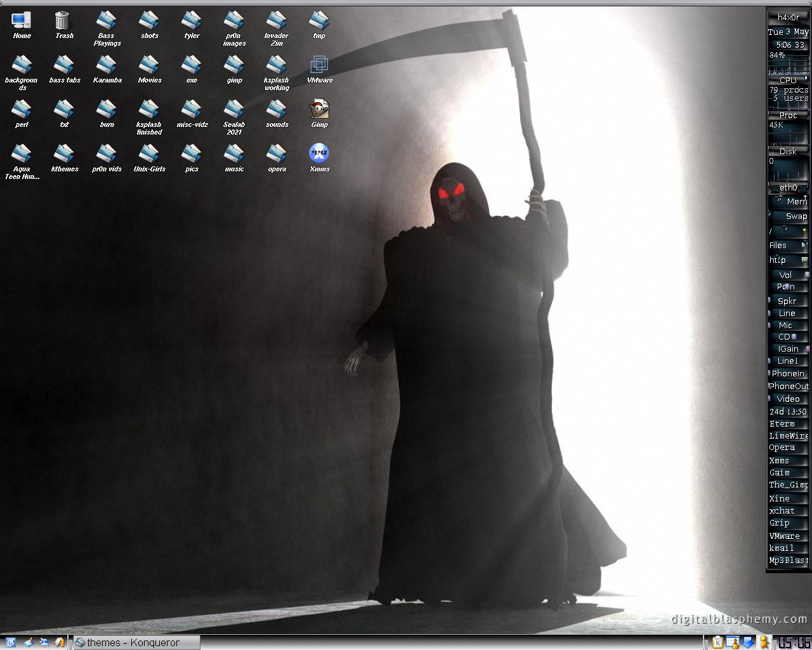Launch Opera from gkrellm launcher

click(789, 448)
